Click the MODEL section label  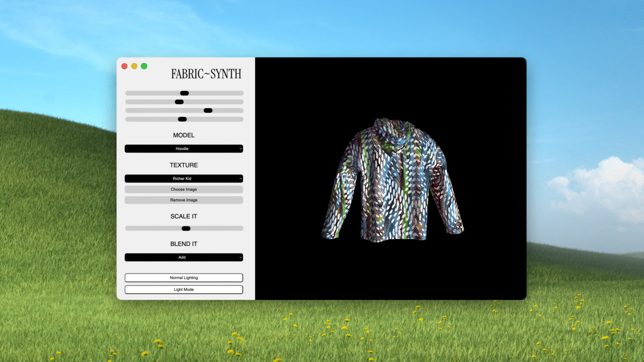tap(184, 136)
